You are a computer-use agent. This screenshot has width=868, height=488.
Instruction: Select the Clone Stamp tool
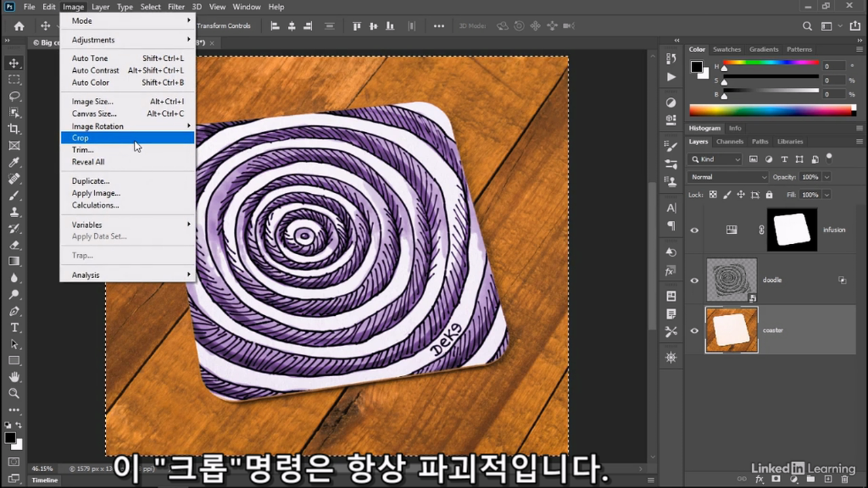coord(14,211)
